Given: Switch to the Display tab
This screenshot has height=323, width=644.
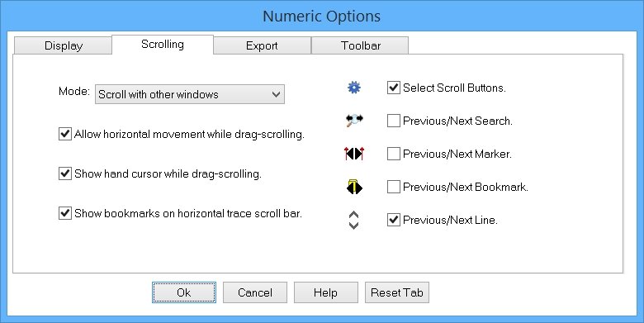Looking at the screenshot, I should point(64,45).
